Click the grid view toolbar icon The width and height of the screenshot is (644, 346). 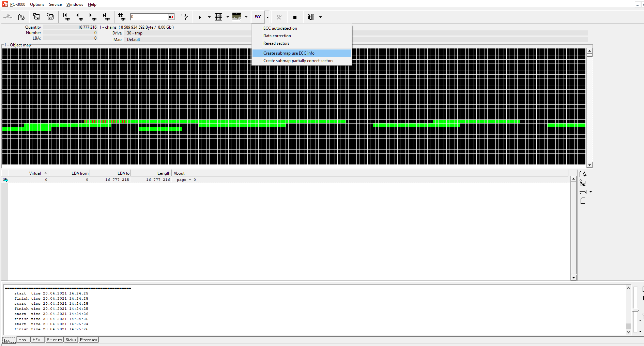coord(219,17)
